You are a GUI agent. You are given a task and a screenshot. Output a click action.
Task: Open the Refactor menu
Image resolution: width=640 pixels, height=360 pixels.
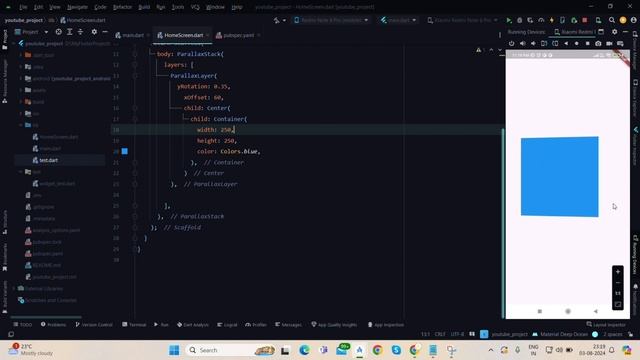tap(122, 7)
